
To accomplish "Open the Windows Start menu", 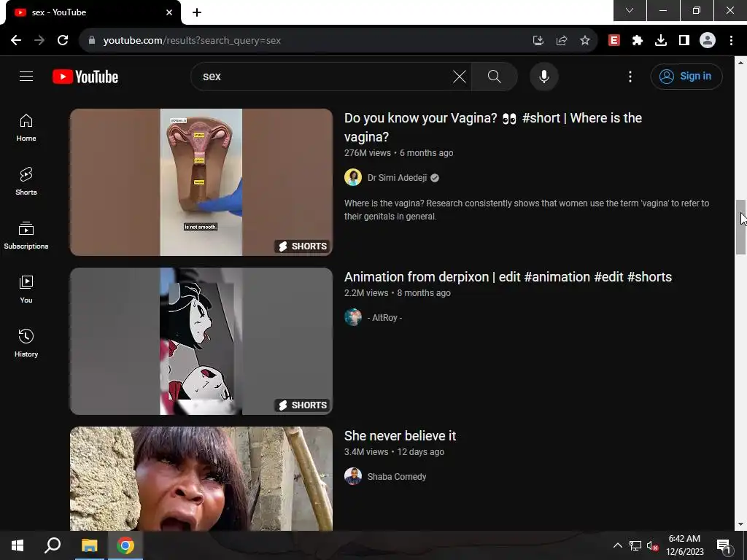I will pos(18,545).
